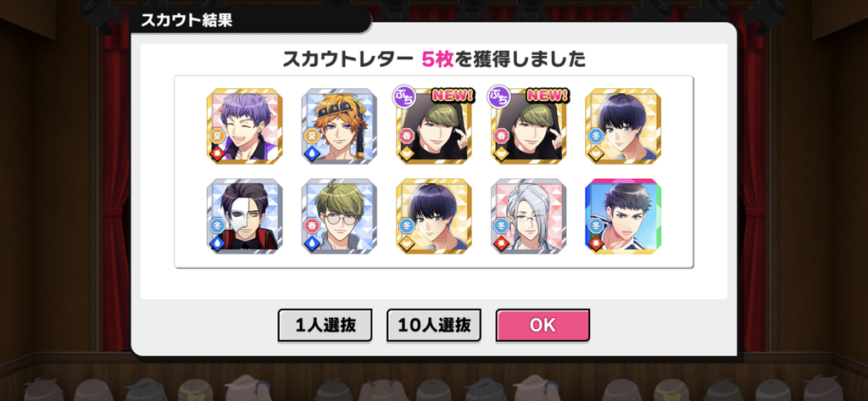Open the orange-haired bandana character card
Screen dimensions: 868x401
[x=339, y=126]
